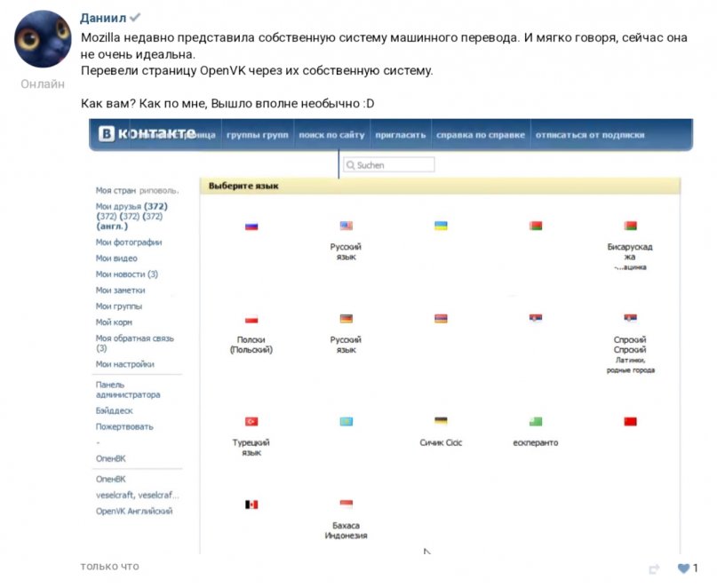
Task: Click the Belarus flag above Бисарускад
Action: 630,226
